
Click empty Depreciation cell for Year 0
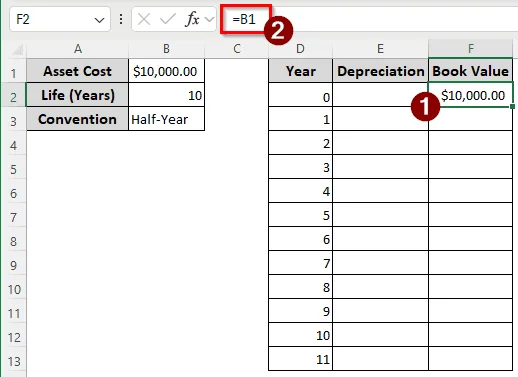pos(380,95)
